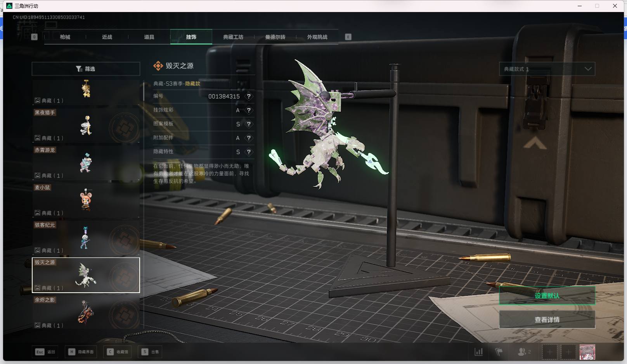Open the player avatar portrait
This screenshot has width=627, height=364.
pyautogui.click(x=587, y=352)
